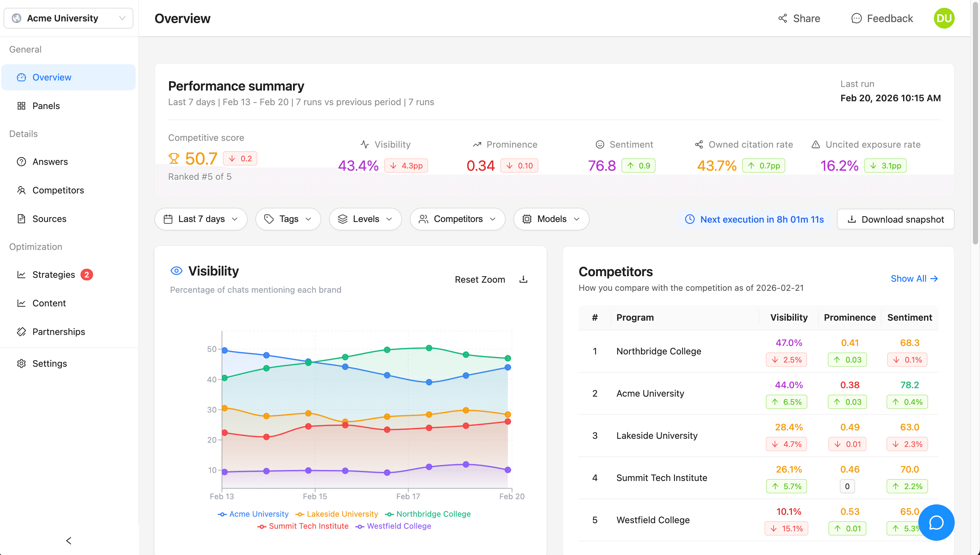Open the Partnerships section
980x555 pixels.
[x=59, y=332]
